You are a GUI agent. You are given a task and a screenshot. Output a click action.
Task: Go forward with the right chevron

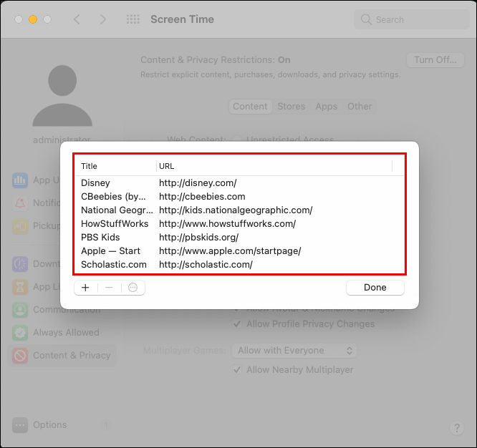click(x=103, y=19)
